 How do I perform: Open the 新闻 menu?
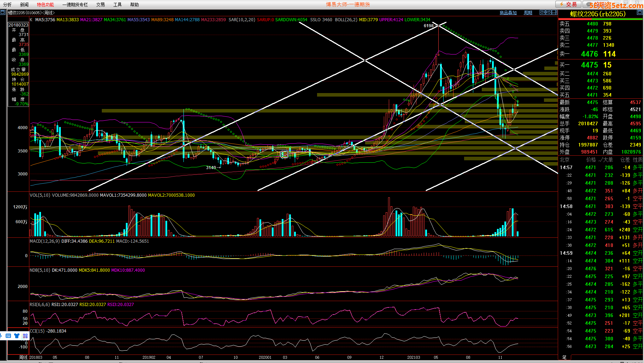coord(24,5)
